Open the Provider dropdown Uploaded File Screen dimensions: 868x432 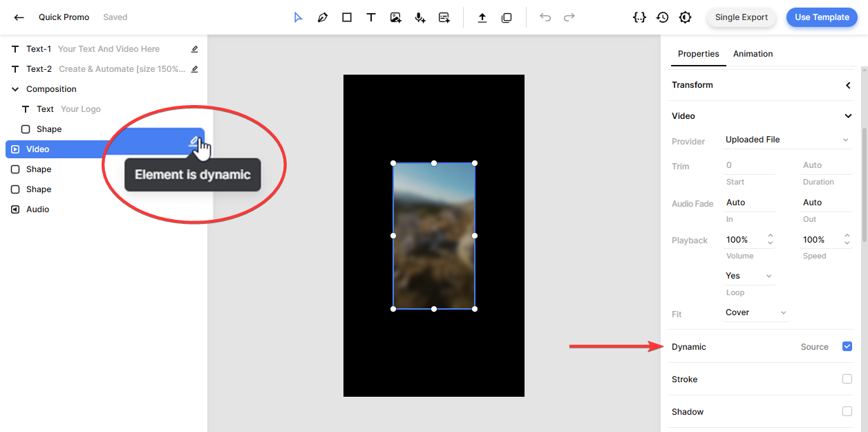tap(786, 140)
